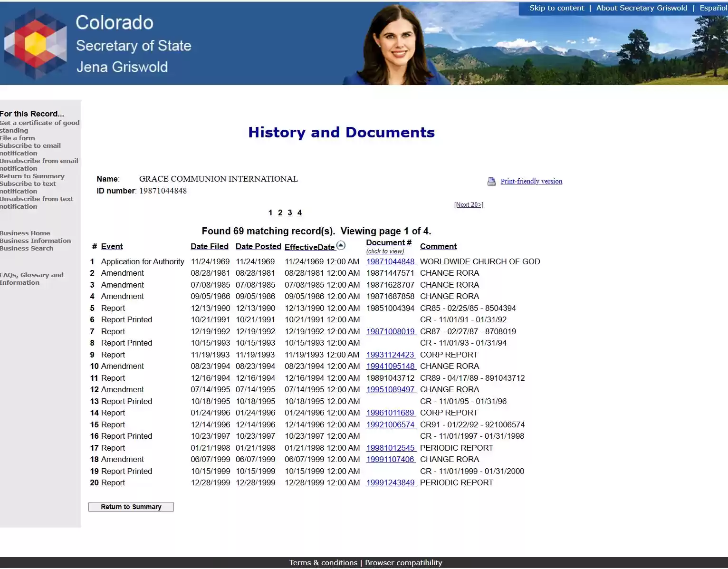Open document 19951089497
Viewport: 728px width, 569px height.
391,389
